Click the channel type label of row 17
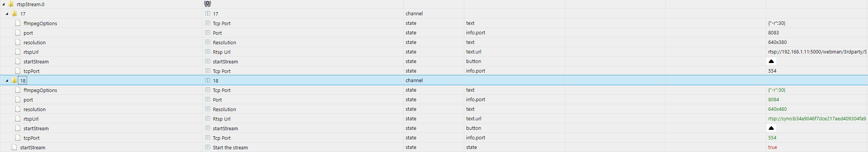 point(414,14)
